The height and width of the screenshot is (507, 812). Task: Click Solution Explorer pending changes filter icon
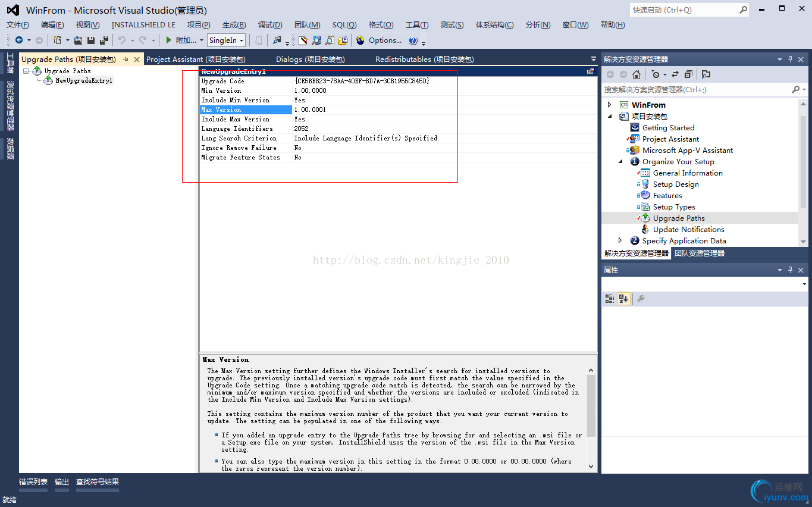(x=656, y=74)
